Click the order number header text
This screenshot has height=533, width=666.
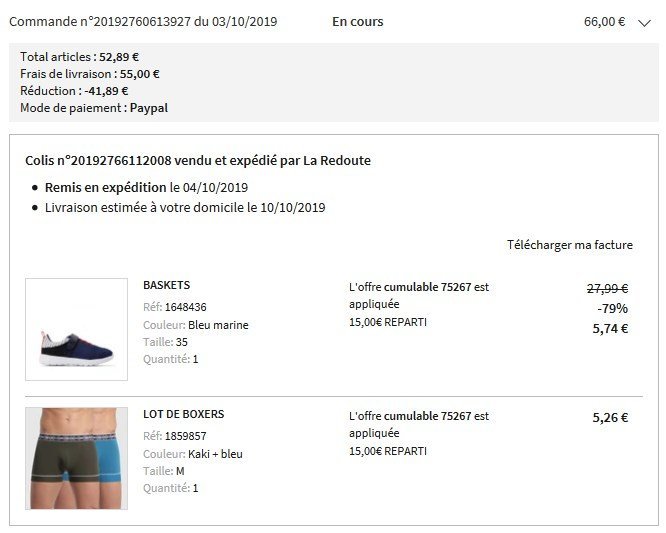(x=143, y=22)
